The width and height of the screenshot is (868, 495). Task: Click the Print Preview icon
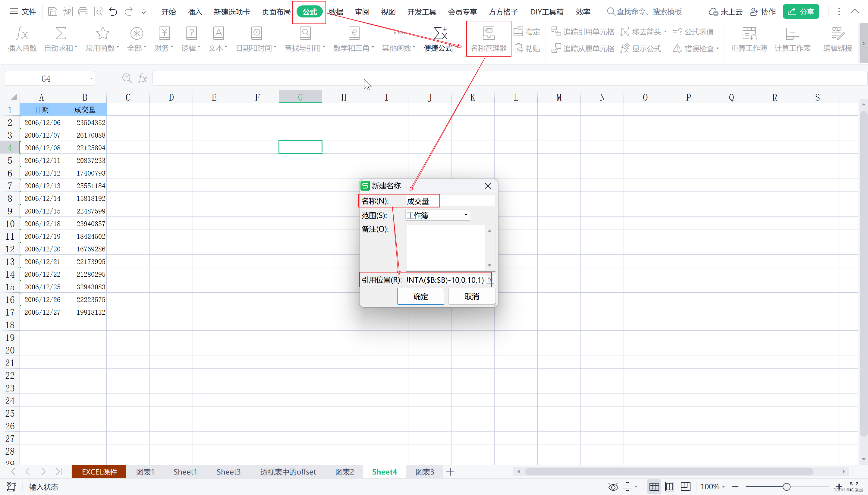(x=98, y=12)
